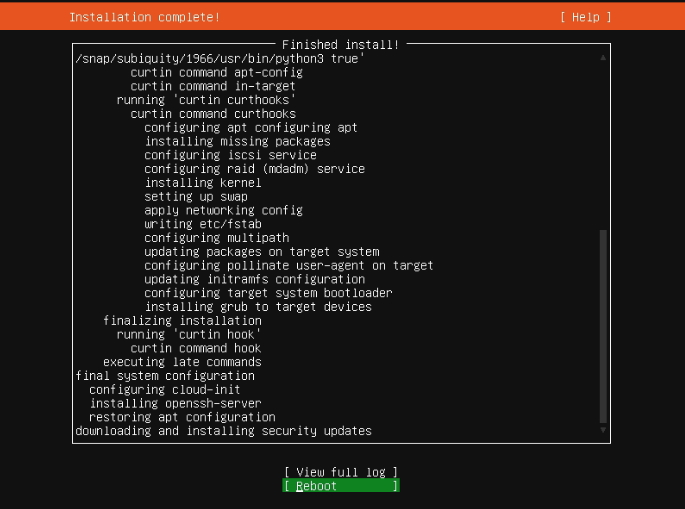The image size is (685, 509).
Task: Select 'running curtin curthooks' log entry
Action: [206, 100]
